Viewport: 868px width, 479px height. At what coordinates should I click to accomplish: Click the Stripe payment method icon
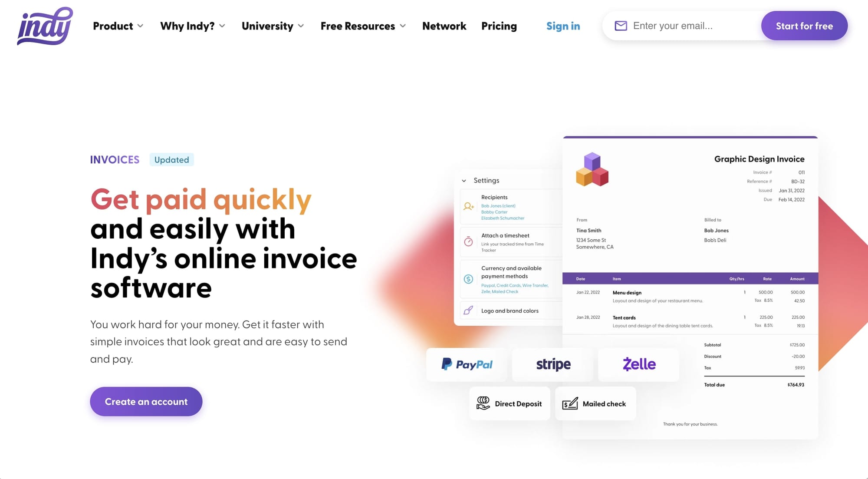(x=553, y=364)
